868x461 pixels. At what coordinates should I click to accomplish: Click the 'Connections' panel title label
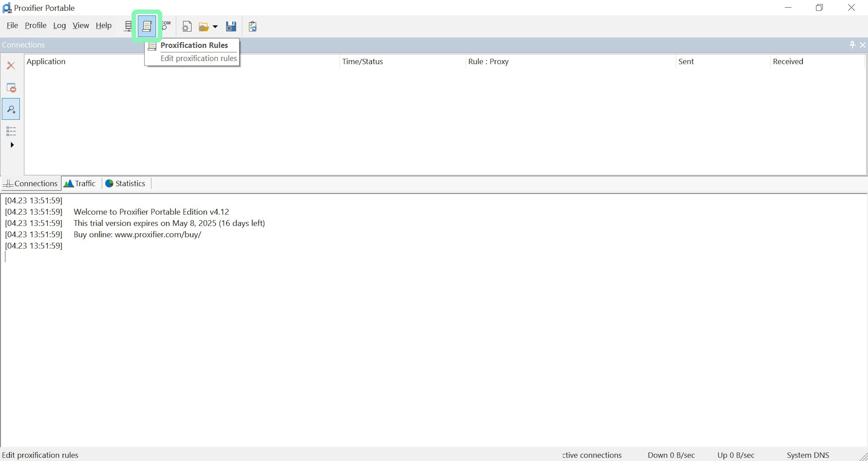coord(23,45)
